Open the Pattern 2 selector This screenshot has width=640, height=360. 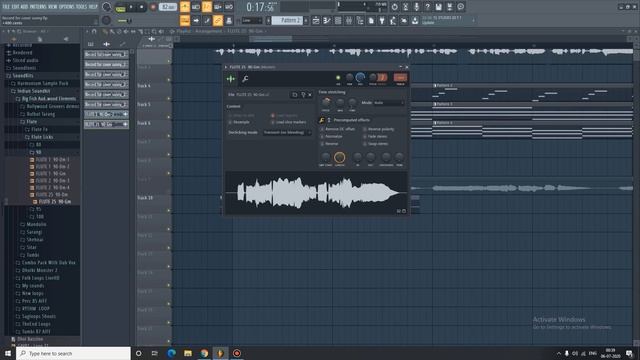tap(287, 20)
